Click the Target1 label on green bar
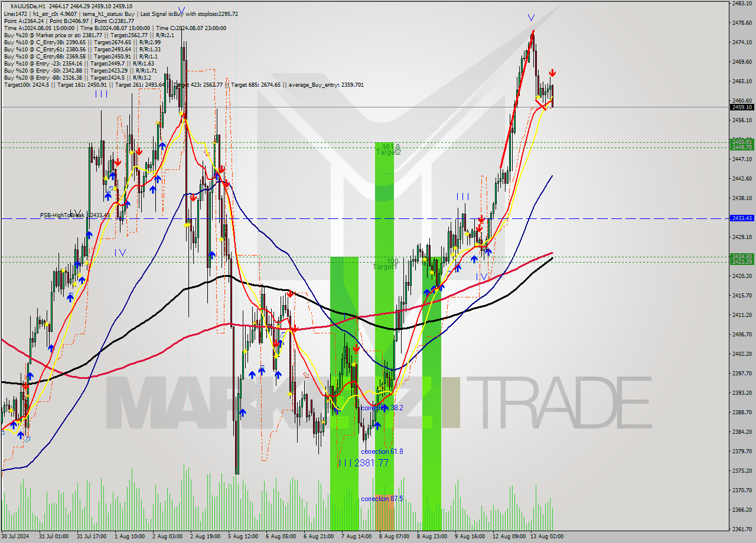Viewport: 756px width, 543px height. pos(384,267)
